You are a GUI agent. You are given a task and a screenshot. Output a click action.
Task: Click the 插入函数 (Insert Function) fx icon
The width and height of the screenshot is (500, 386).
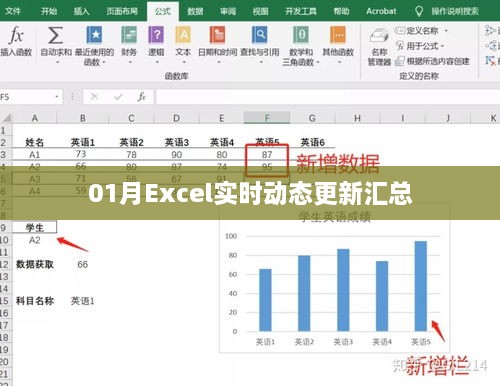tap(16, 35)
